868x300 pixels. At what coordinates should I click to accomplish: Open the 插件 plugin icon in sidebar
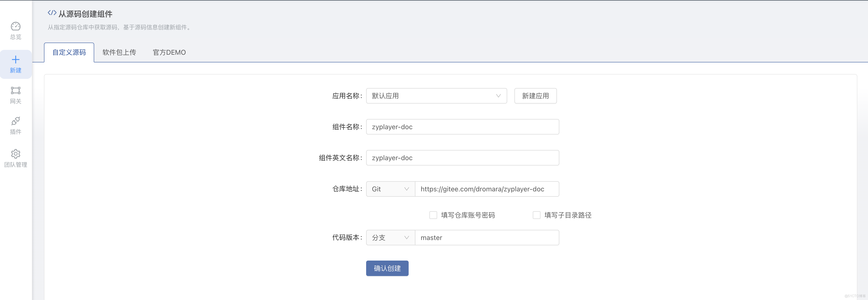coord(15,121)
